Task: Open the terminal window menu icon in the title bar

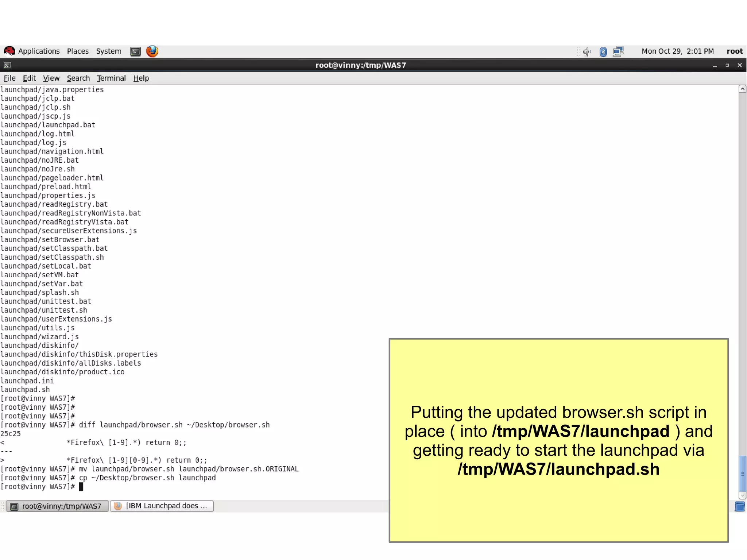Action: click(7, 65)
